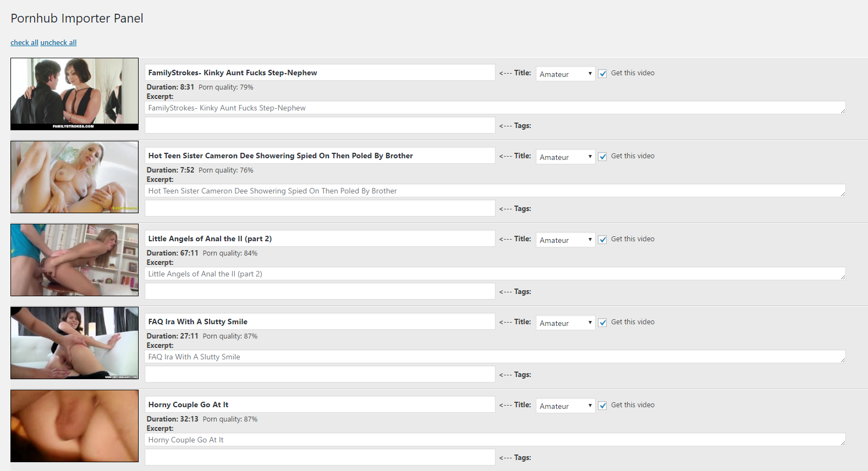The image size is (868, 471).
Task: Click the thumbnail of the 27:11 video
Action: point(74,343)
